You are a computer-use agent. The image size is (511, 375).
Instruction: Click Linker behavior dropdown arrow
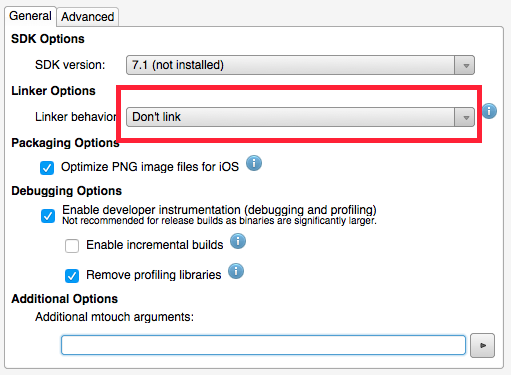point(466,117)
